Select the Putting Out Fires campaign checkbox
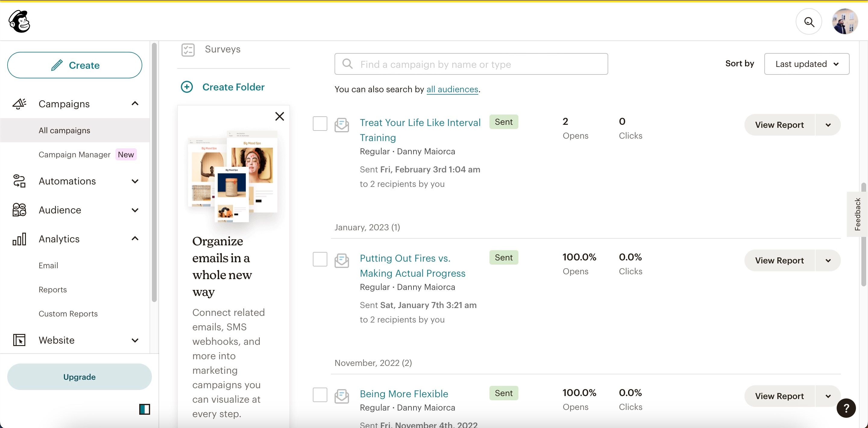 point(320,259)
